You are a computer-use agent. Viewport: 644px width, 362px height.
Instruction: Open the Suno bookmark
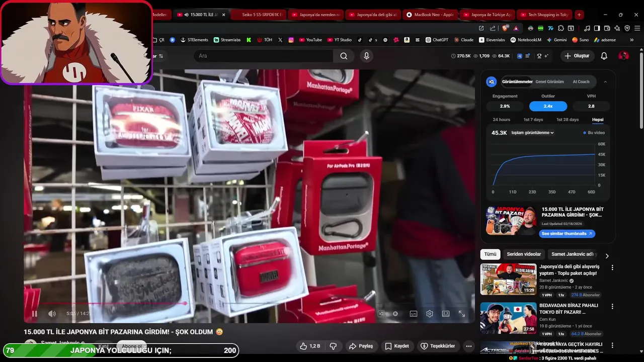pyautogui.click(x=580, y=40)
